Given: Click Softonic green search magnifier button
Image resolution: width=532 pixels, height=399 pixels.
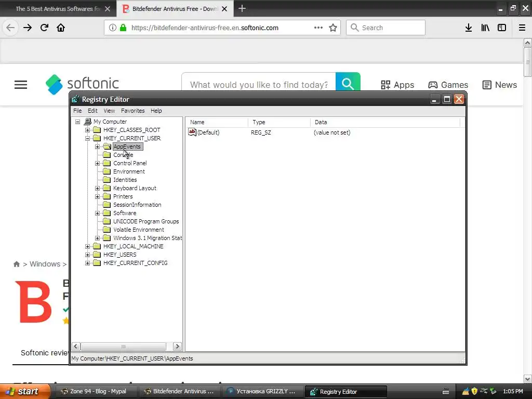Looking at the screenshot, I should click(x=348, y=83).
